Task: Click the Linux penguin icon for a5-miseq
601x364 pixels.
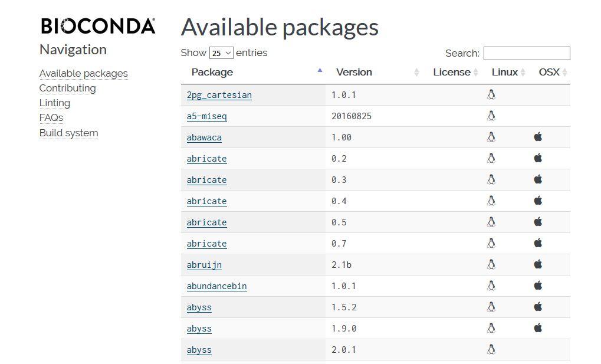Action: point(491,116)
